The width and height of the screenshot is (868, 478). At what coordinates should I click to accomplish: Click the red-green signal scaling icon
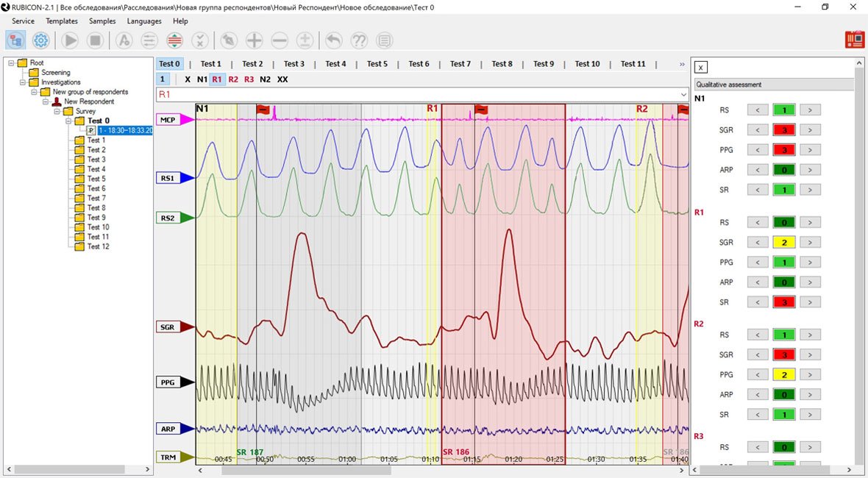pos(174,40)
